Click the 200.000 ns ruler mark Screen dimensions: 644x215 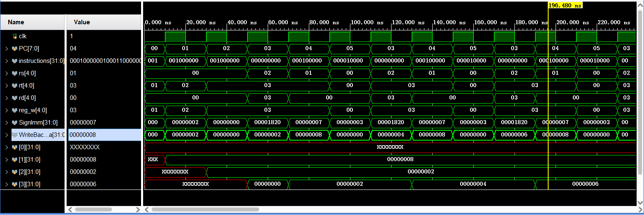point(572,23)
